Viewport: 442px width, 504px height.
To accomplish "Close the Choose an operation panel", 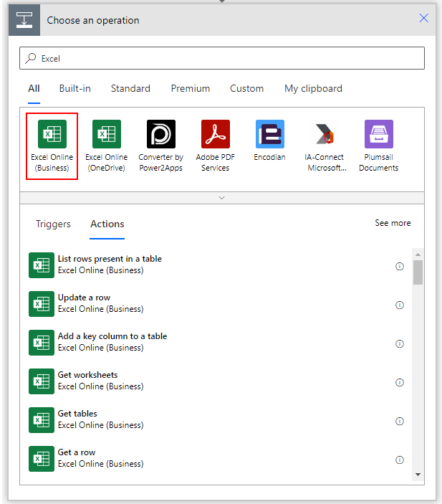I will (423, 19).
